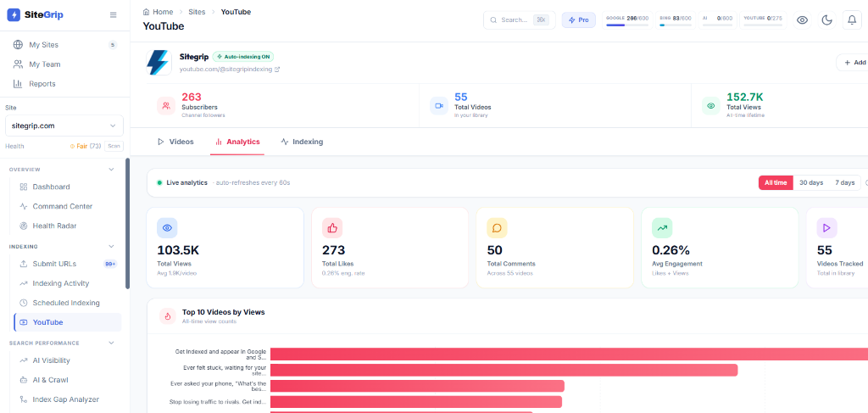Click the AI Visibility trend icon

23,360
